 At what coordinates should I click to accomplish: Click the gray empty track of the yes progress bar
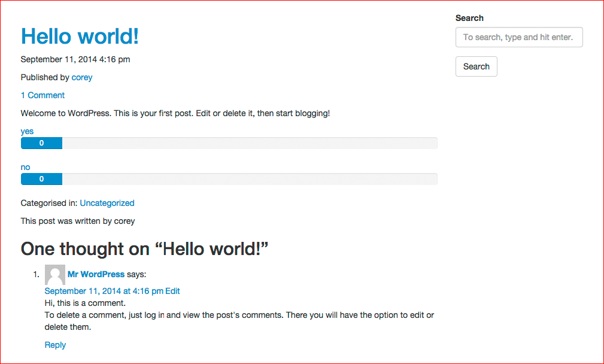point(250,143)
